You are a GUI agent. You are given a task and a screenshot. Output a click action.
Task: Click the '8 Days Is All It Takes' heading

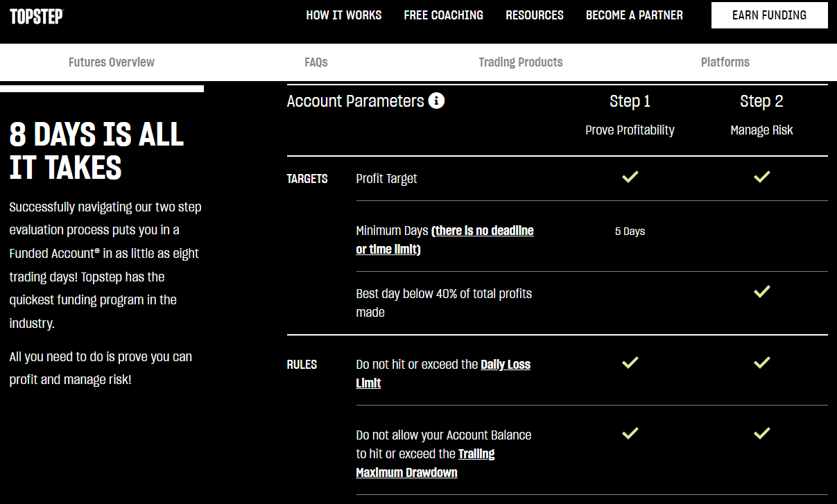click(x=96, y=151)
